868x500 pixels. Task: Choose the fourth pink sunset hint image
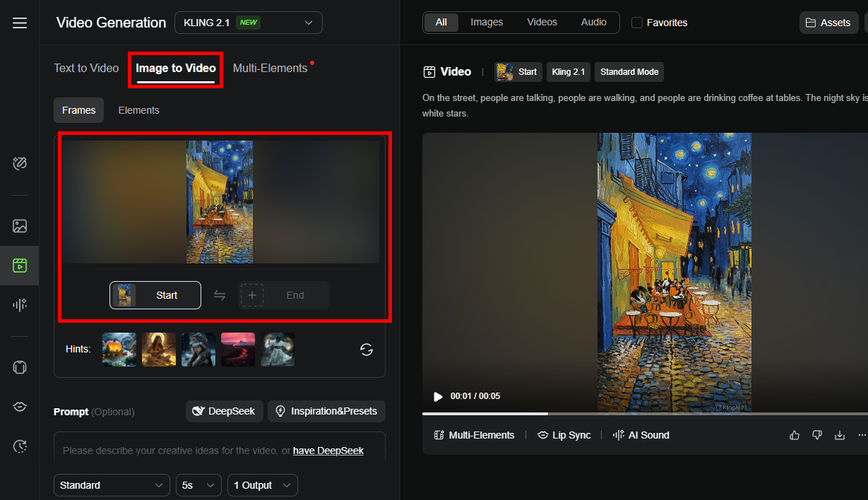pos(238,350)
